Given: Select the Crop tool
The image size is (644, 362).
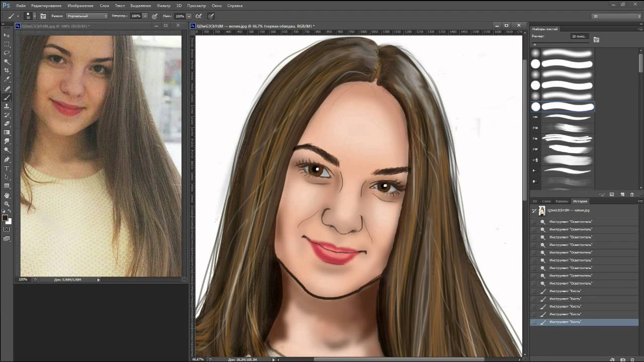Looking at the screenshot, I should [7, 70].
